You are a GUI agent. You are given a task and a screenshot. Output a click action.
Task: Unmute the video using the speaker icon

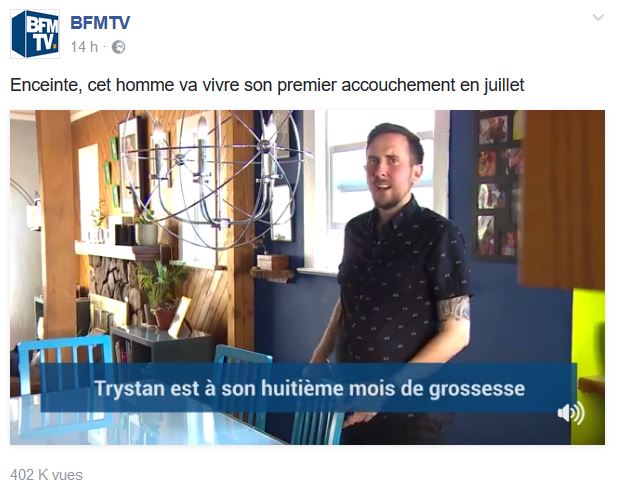(571, 413)
